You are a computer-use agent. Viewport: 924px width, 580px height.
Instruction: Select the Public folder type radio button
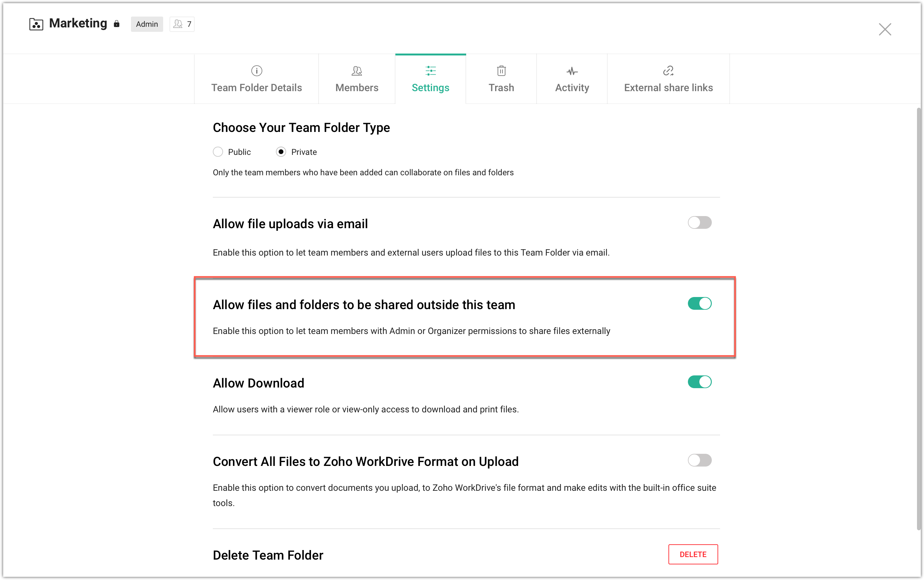(x=218, y=152)
